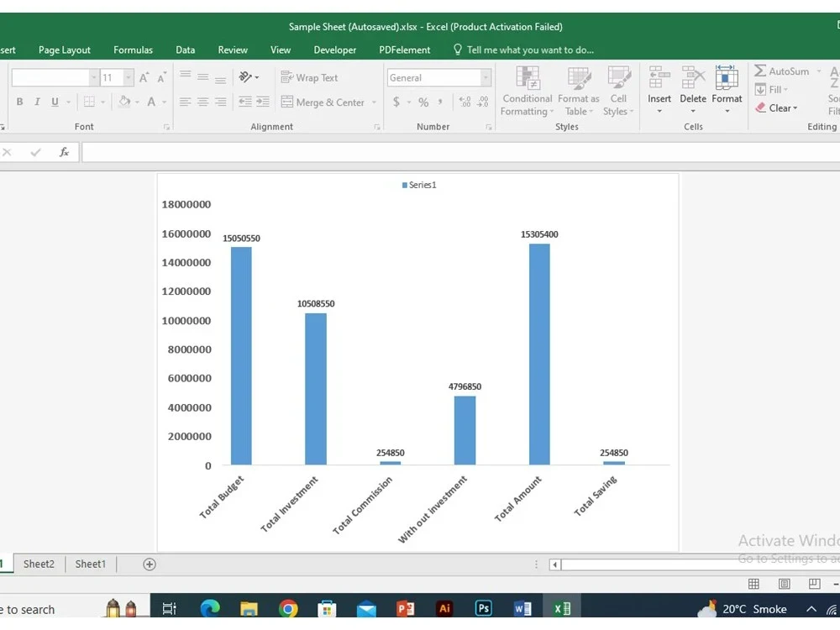The image size is (840, 630).
Task: Open Photoshop from the taskbar
Action: (483, 608)
